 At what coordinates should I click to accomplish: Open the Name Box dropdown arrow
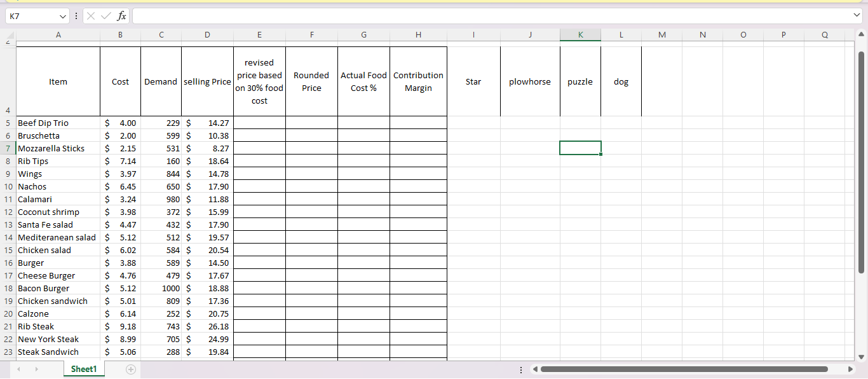62,16
